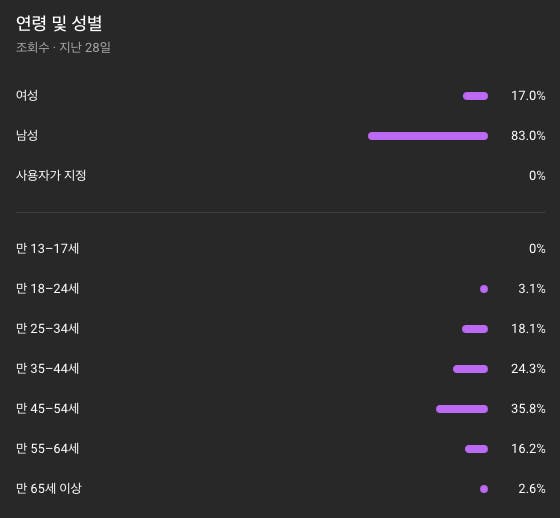Select the 3.1% value
Screen dimensions: 560x518
pyautogui.click(x=531, y=289)
